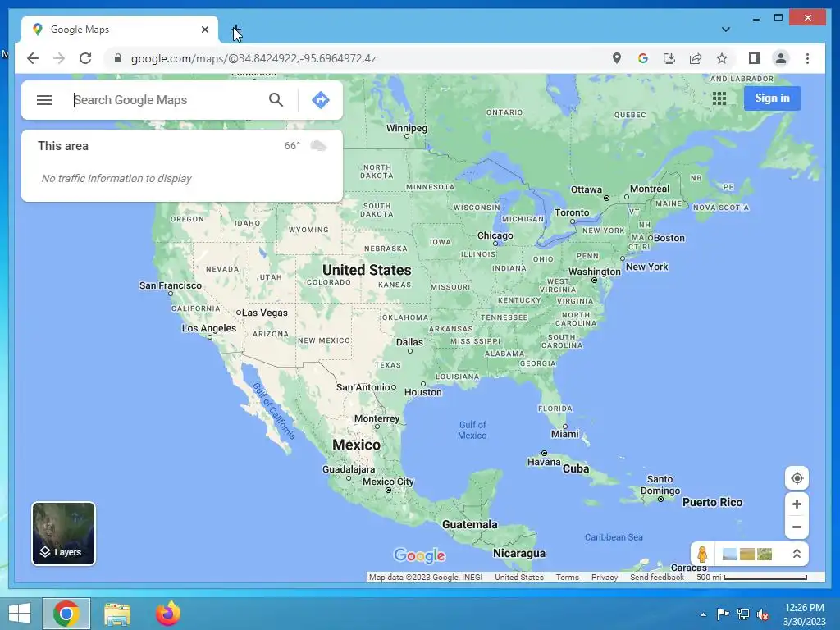Click the Houston label
The height and width of the screenshot is (630, 840).
tap(422, 392)
